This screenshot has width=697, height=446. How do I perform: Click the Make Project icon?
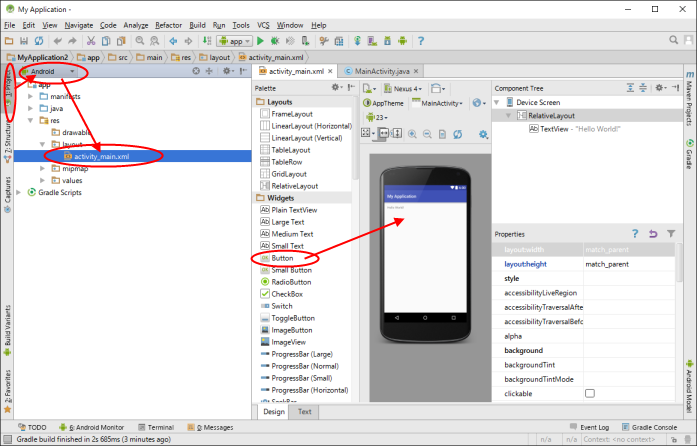point(207,41)
